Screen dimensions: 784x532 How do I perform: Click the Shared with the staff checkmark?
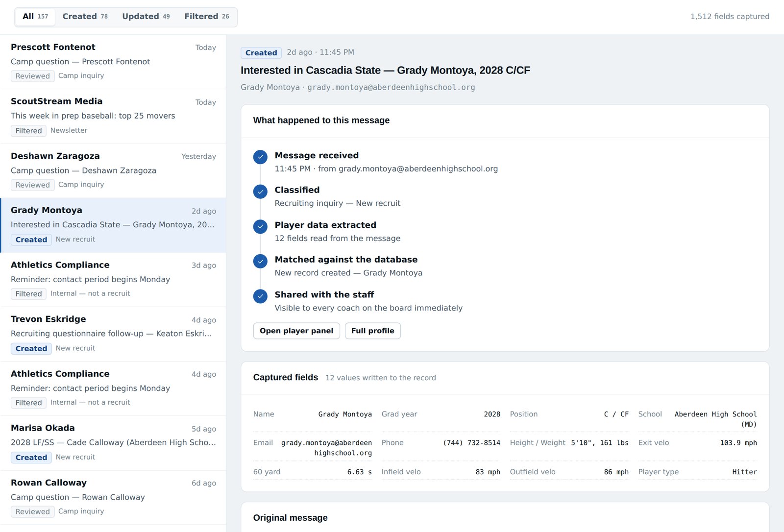(260, 296)
